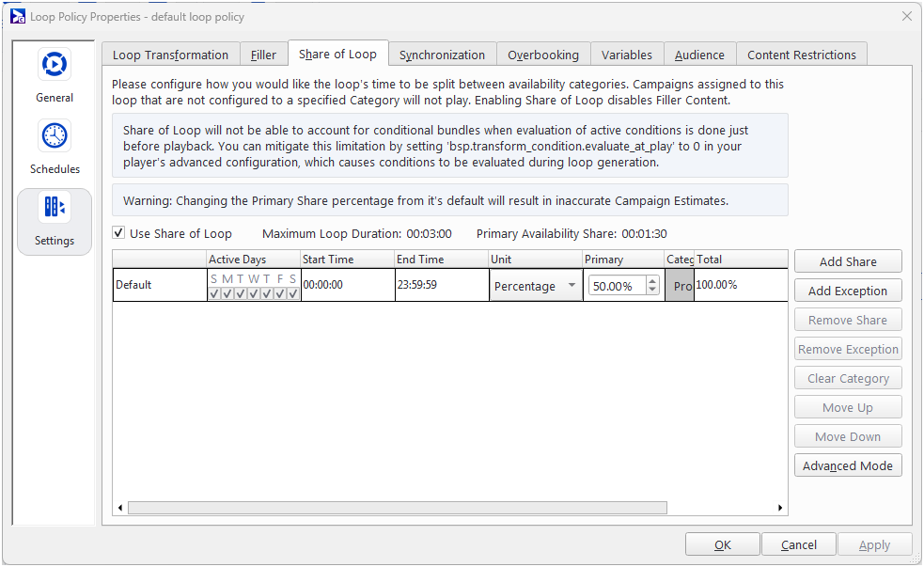Disable the Use Share of Loop checkbox
924x567 pixels.
point(118,233)
